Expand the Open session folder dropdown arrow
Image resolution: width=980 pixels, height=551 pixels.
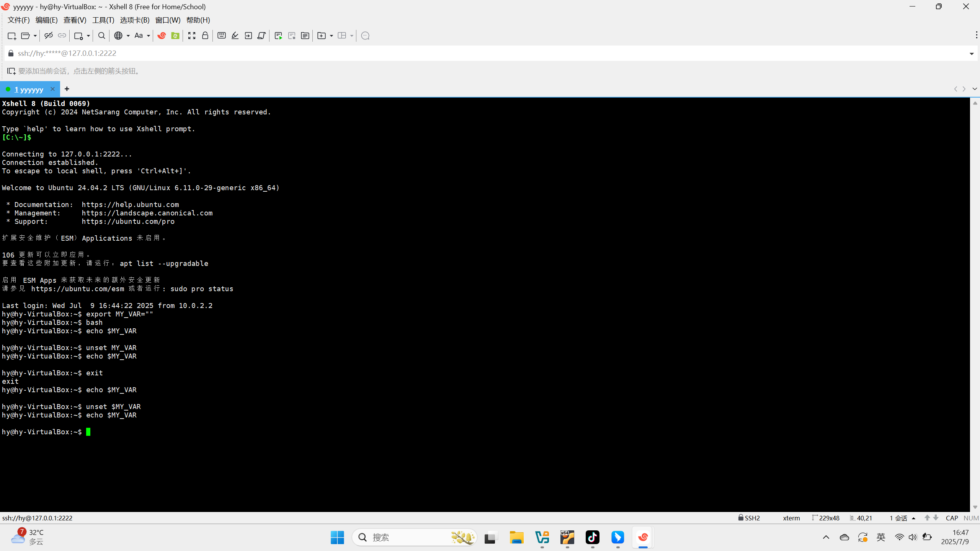coord(35,36)
